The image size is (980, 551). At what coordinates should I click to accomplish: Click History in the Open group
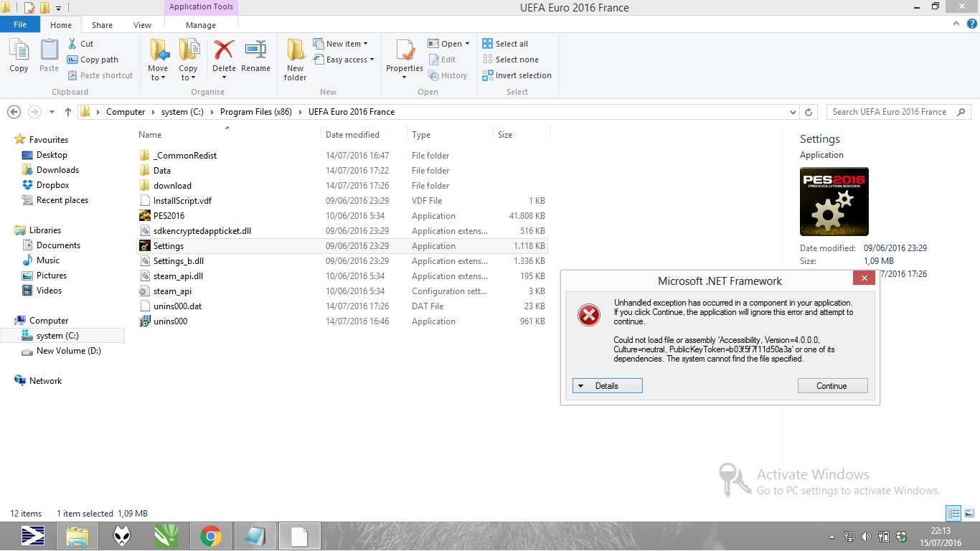coord(448,75)
